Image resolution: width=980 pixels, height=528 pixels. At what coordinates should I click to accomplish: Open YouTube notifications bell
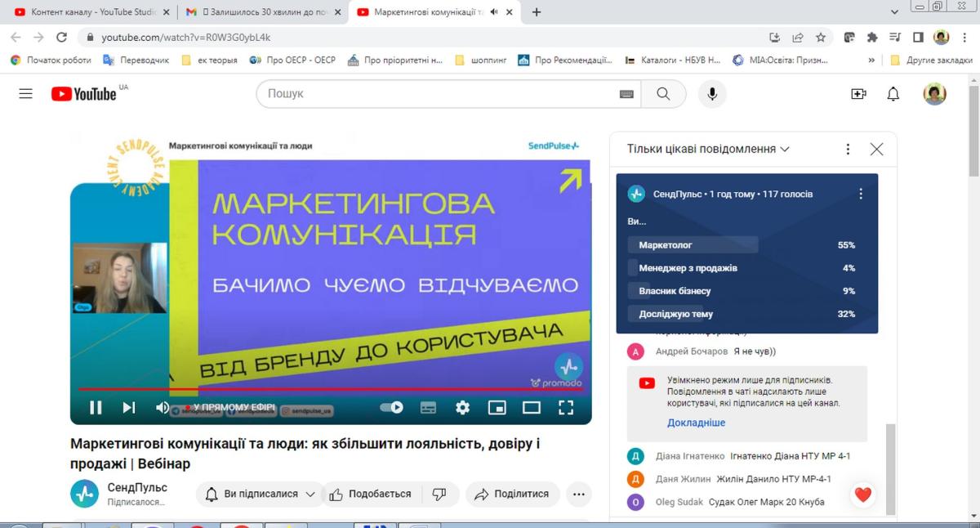click(x=893, y=94)
